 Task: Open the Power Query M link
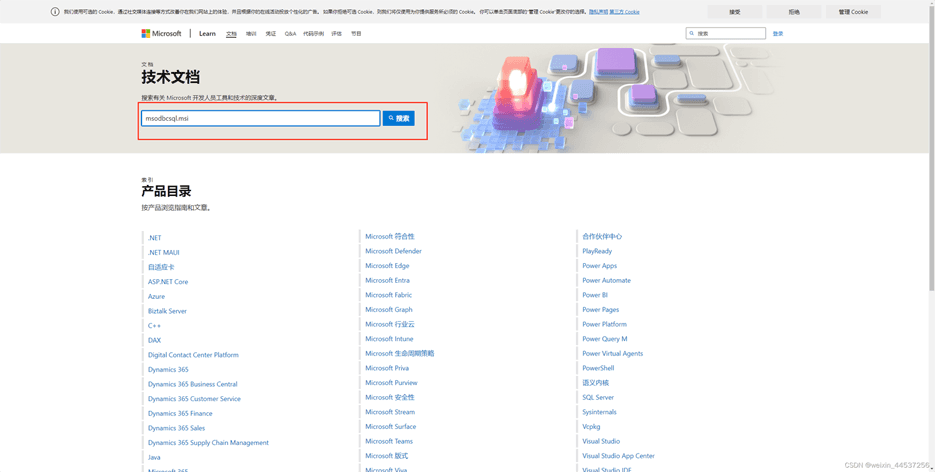[605, 339]
